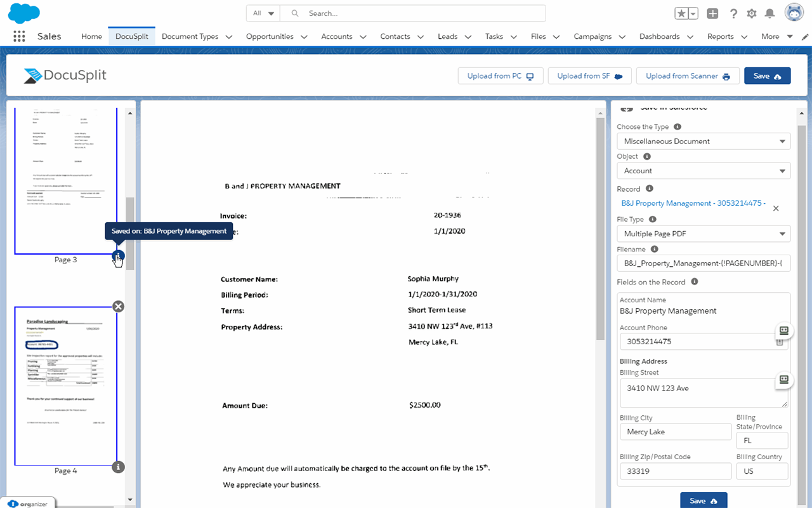Screen dimensions: 812x508
Task: Click the info icon under the Page 4 thumbnail
Action: pyautogui.click(x=118, y=467)
